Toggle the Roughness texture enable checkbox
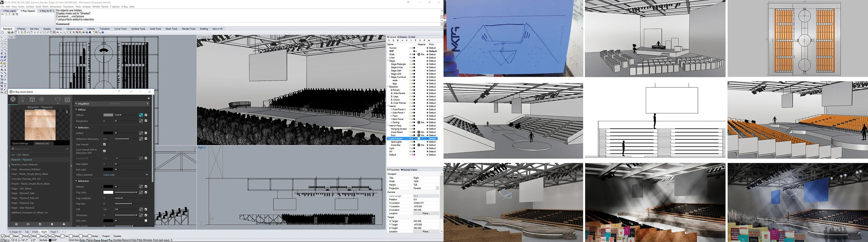Image resolution: width=868 pixels, height=242 pixels. (x=146, y=121)
